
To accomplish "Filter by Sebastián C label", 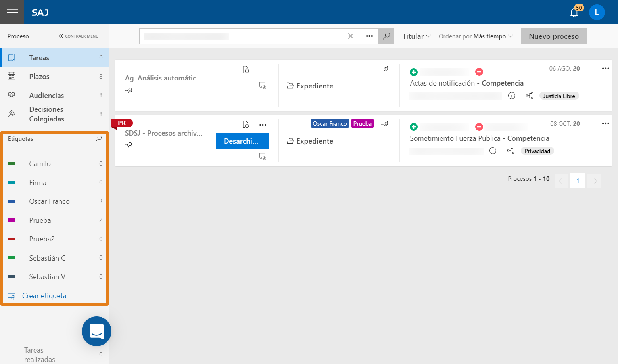I will coord(55,258).
